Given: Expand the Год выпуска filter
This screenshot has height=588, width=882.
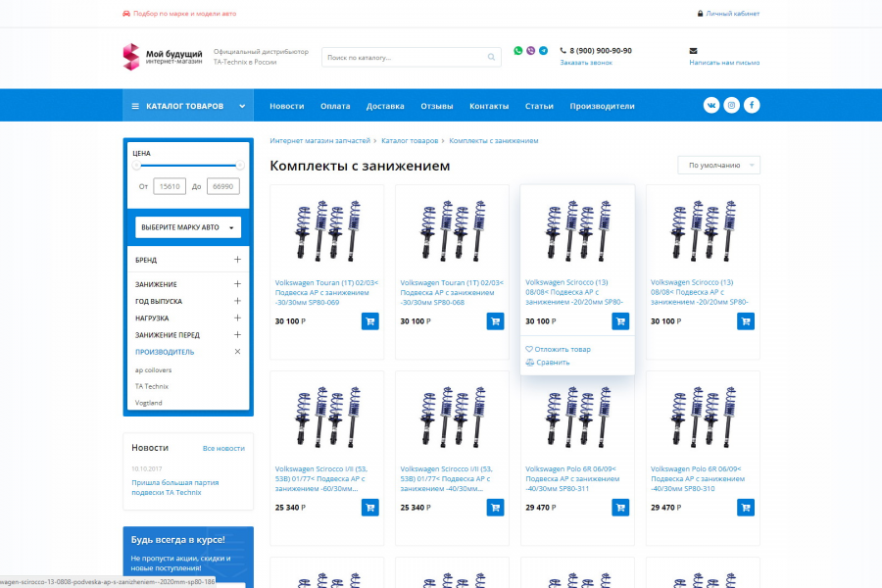Looking at the screenshot, I should [x=237, y=301].
